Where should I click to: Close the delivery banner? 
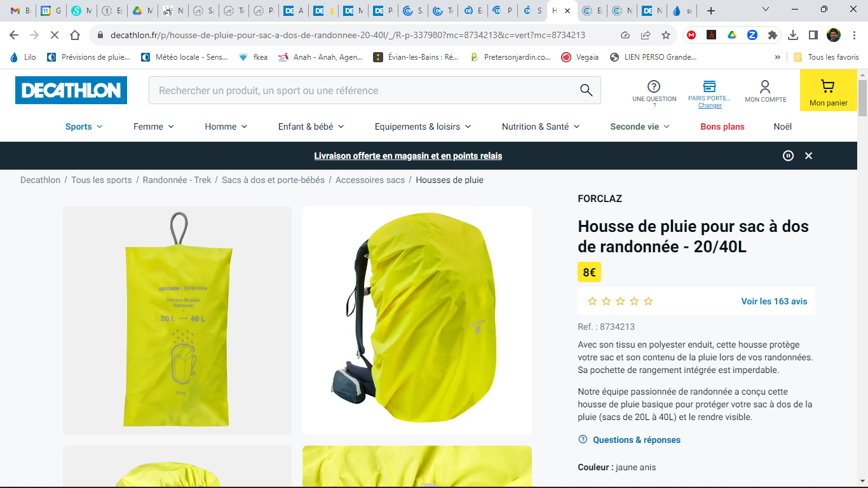point(808,156)
